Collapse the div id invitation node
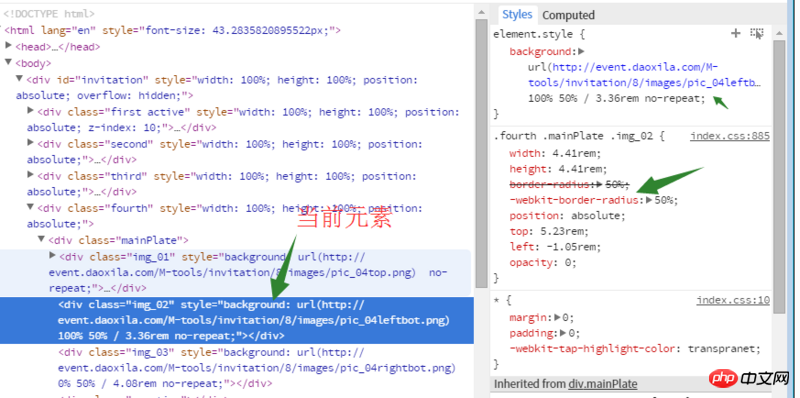Viewport: 800px width, 398px height. (x=19, y=79)
